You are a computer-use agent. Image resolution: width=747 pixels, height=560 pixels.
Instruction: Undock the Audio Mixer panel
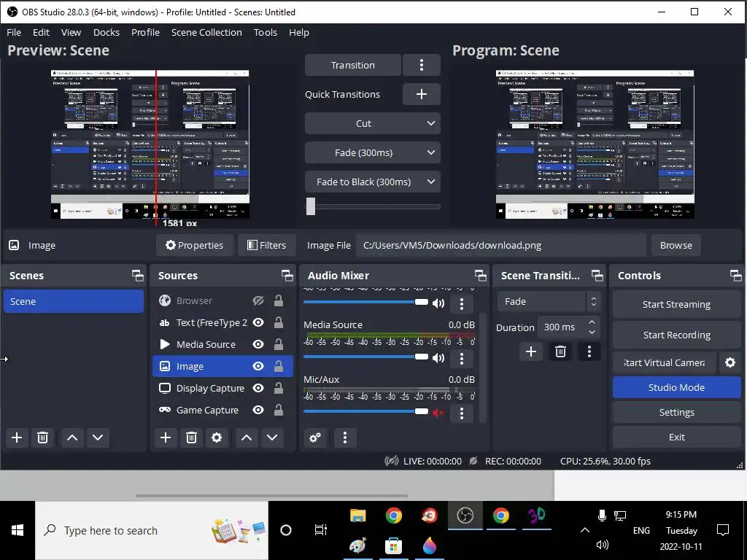[481, 276]
